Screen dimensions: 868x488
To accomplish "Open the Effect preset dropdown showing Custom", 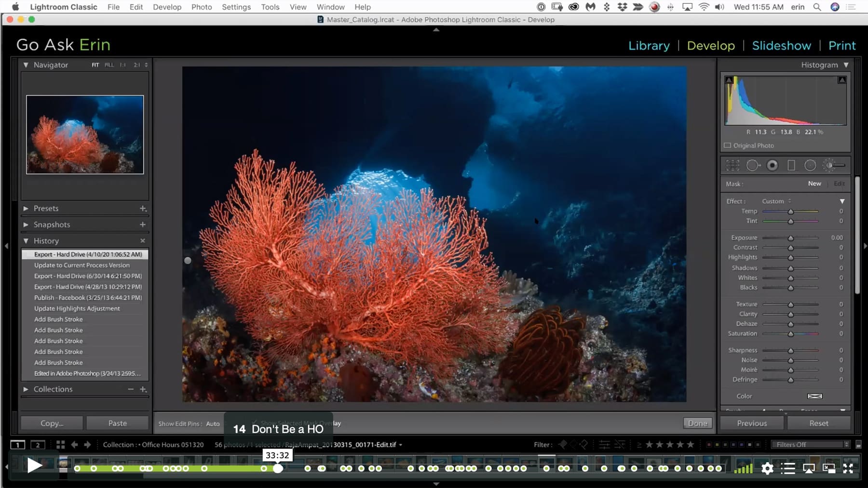I will (776, 201).
